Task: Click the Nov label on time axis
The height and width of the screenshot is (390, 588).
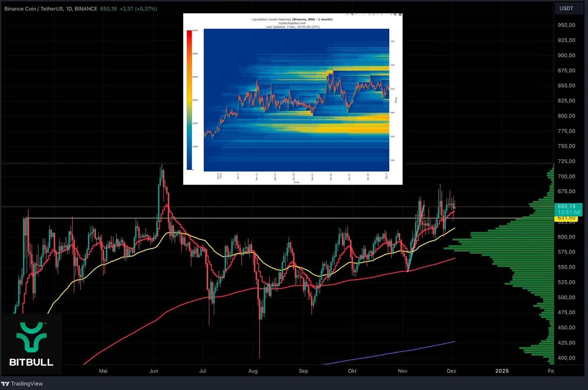Action: click(402, 371)
